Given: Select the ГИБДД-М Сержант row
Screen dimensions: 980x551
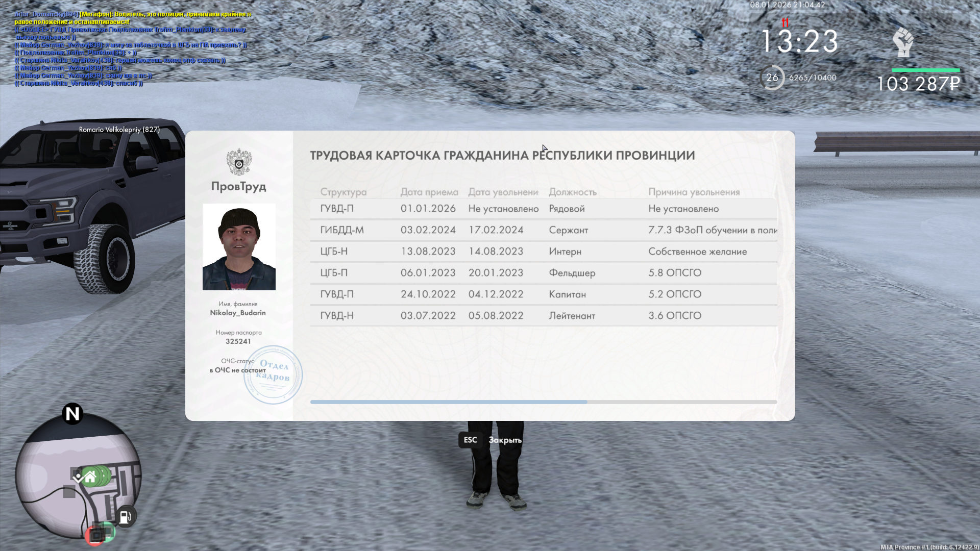Looking at the screenshot, I should click(x=543, y=230).
